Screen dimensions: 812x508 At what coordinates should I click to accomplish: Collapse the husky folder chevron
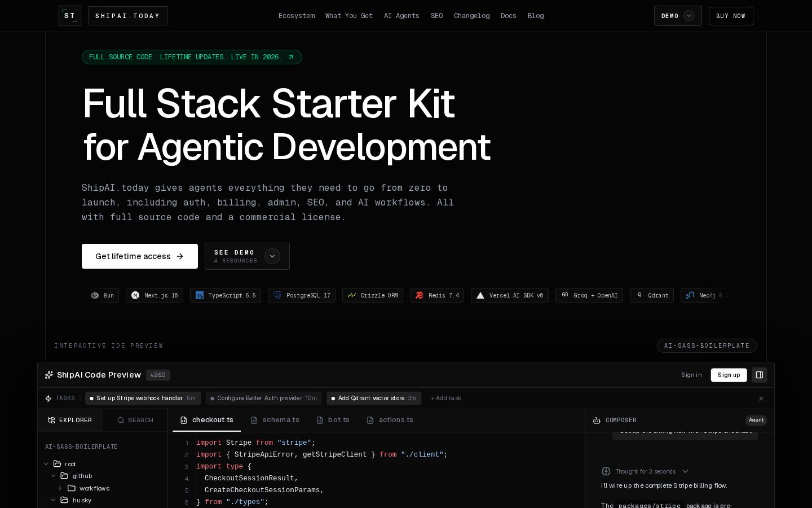click(x=54, y=500)
